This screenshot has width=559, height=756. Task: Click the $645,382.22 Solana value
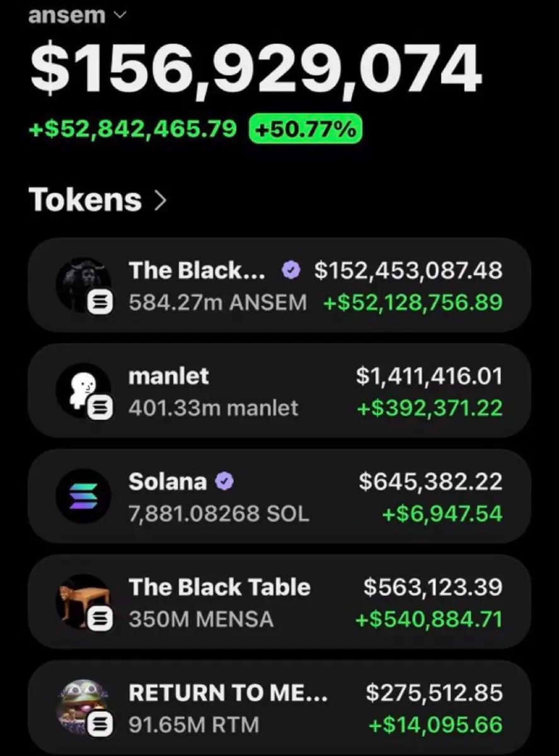click(430, 481)
